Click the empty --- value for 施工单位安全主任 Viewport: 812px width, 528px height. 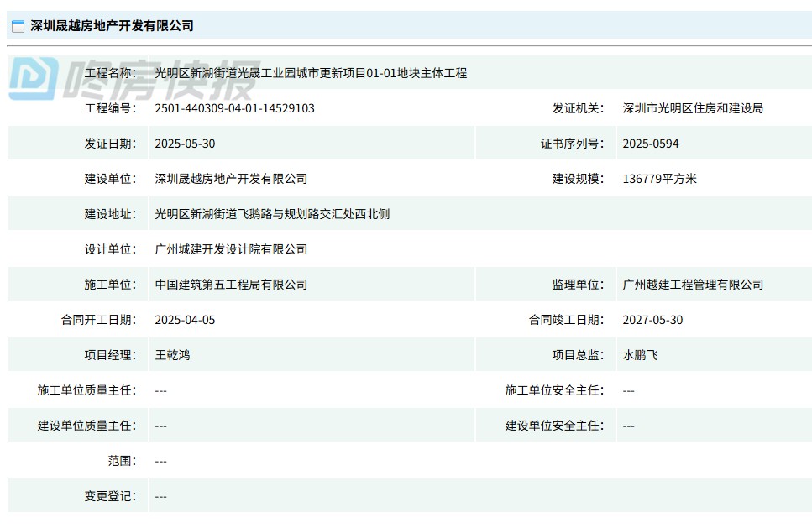coord(628,391)
